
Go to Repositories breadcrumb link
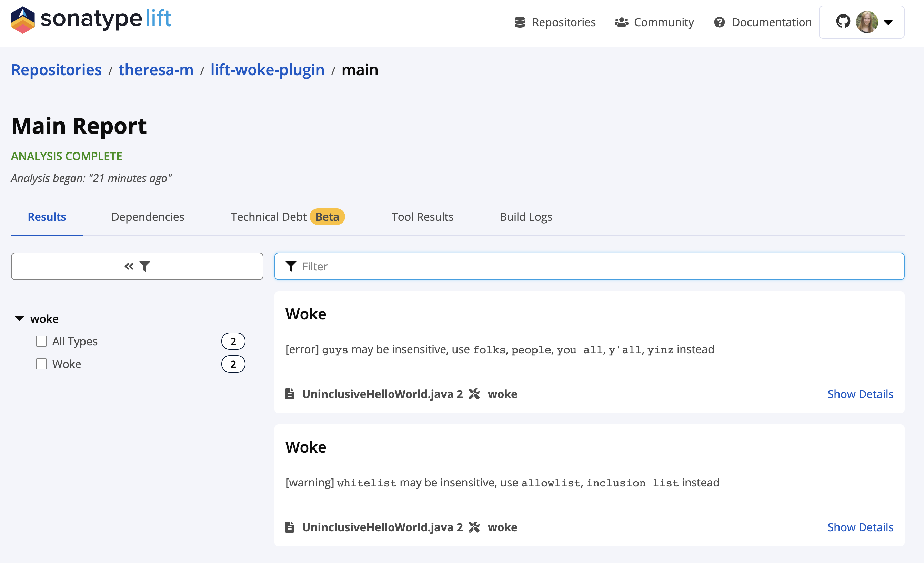click(x=57, y=70)
